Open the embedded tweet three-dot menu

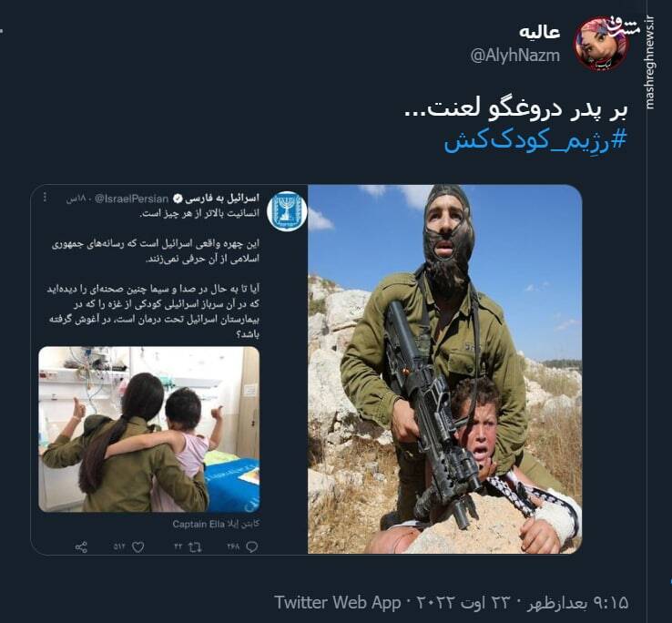45,198
